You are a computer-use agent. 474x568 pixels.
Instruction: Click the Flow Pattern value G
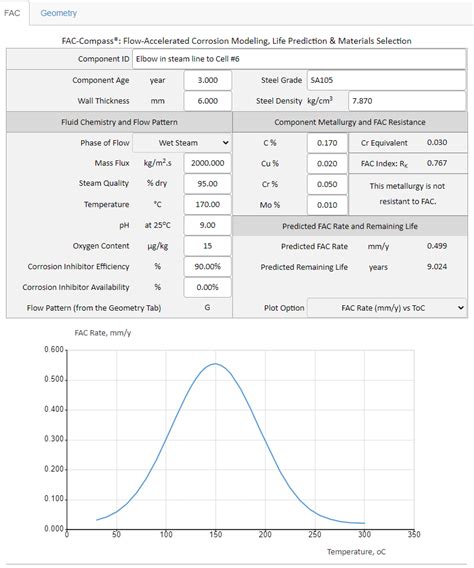[x=207, y=308]
